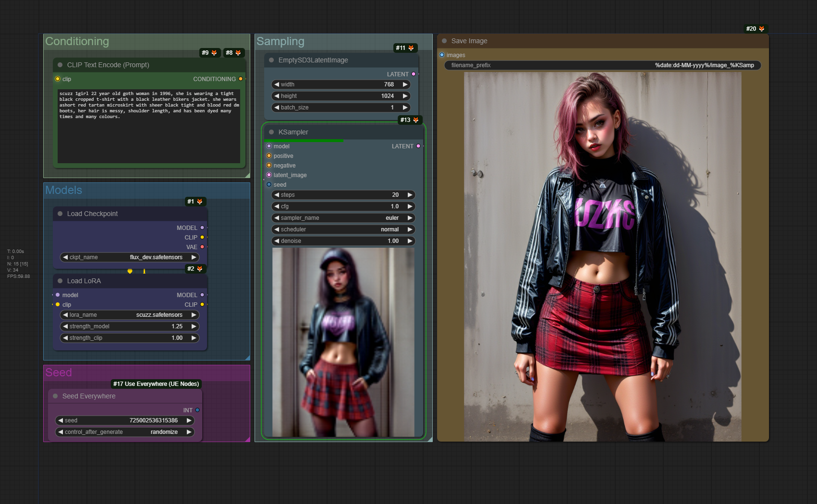The width and height of the screenshot is (817, 504).
Task: Click the Conditioning group title
Action: pyautogui.click(x=77, y=41)
